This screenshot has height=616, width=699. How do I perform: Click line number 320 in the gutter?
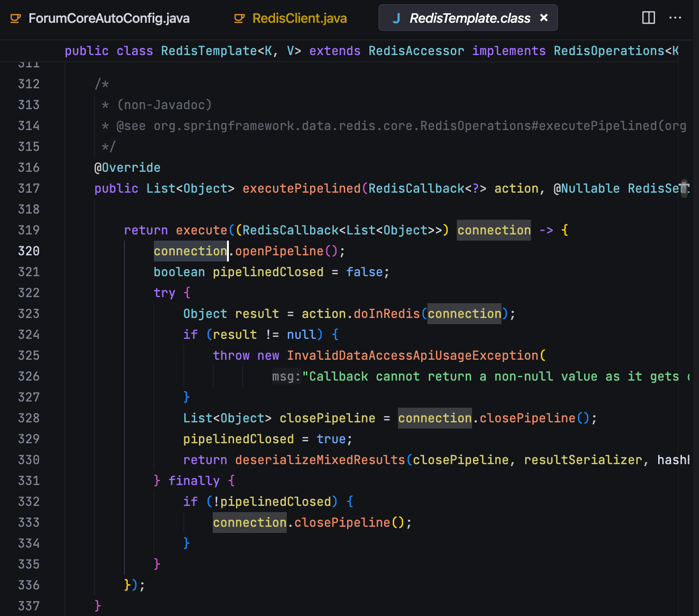[x=28, y=251]
